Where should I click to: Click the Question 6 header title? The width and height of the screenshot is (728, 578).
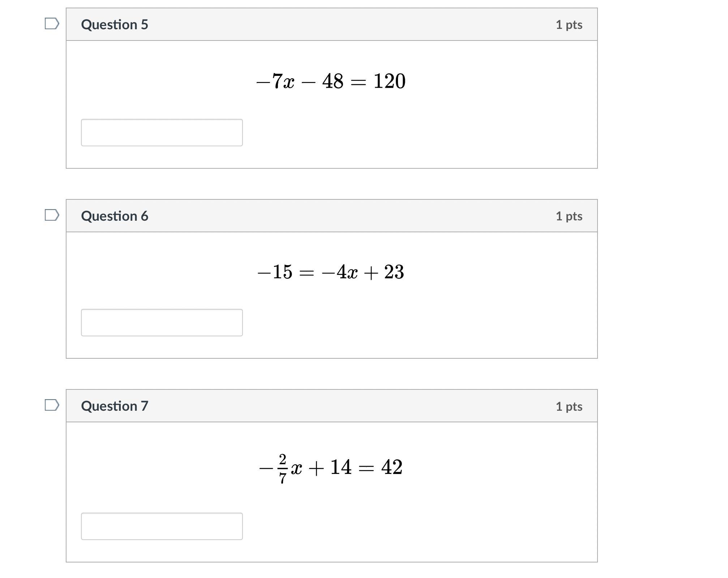tap(115, 216)
